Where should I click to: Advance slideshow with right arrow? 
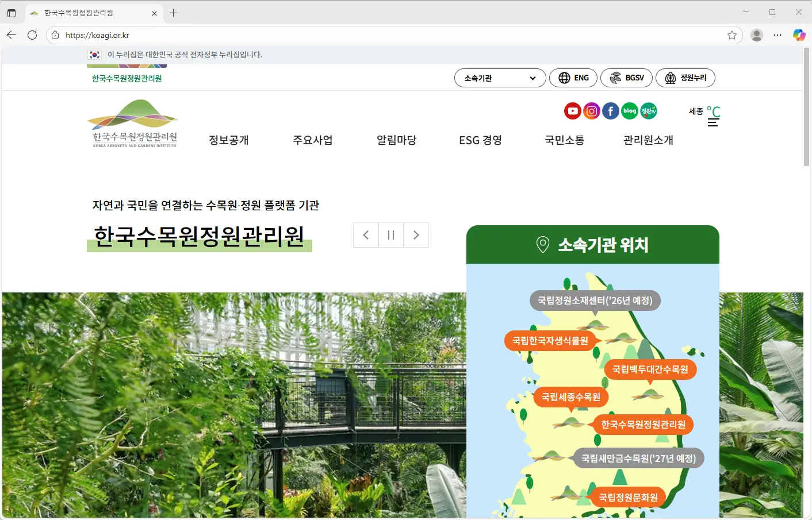point(416,235)
